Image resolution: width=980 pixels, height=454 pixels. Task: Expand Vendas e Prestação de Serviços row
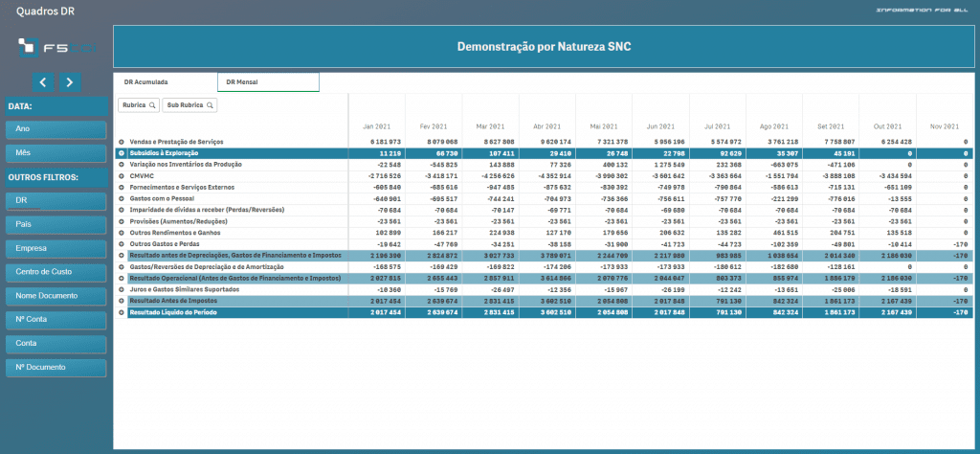(x=122, y=142)
